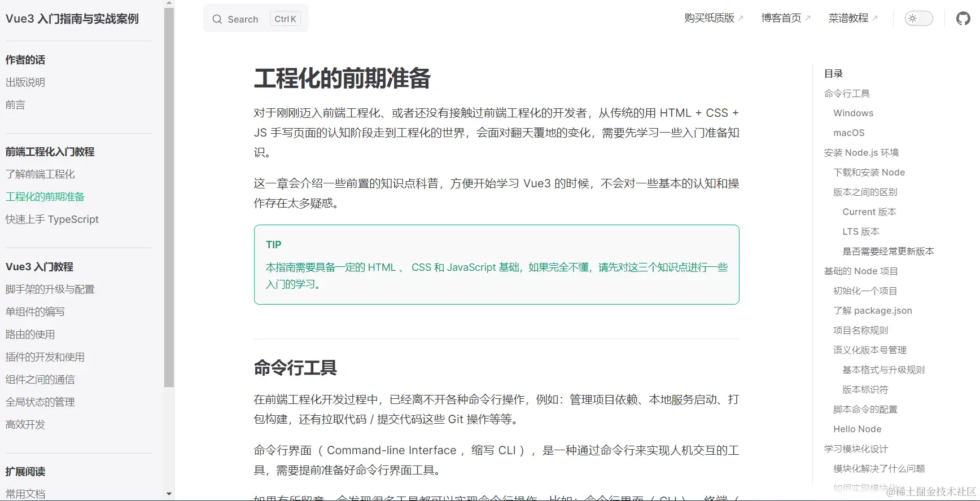
Task: Jump to 模块化解决了什么问题 in the outline
Action: [x=879, y=469]
